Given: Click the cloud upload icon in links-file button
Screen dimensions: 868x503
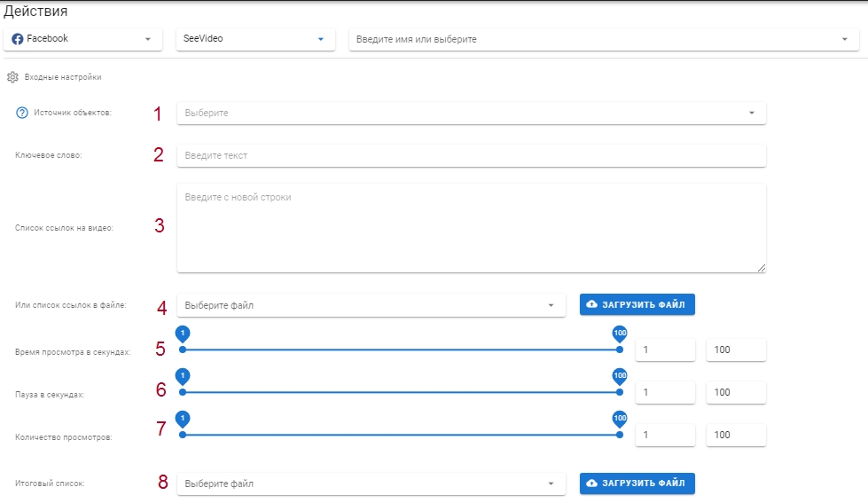Looking at the screenshot, I should coord(591,304).
